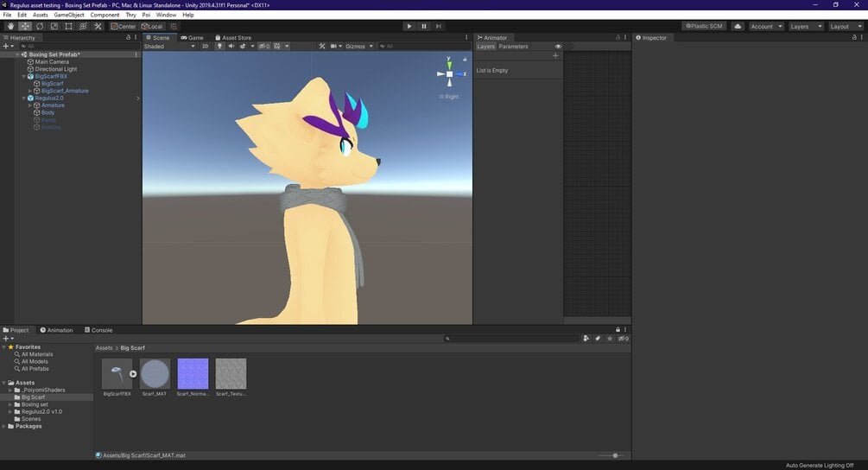The width and height of the screenshot is (868, 470).
Task: Open the Scarf_MAT material thumbnail
Action: coord(155,374)
